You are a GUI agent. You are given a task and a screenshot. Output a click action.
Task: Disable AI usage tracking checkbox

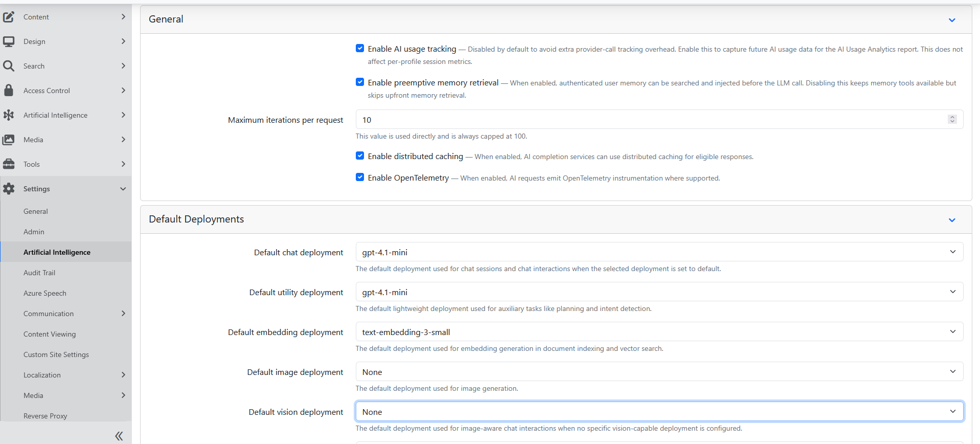point(360,48)
